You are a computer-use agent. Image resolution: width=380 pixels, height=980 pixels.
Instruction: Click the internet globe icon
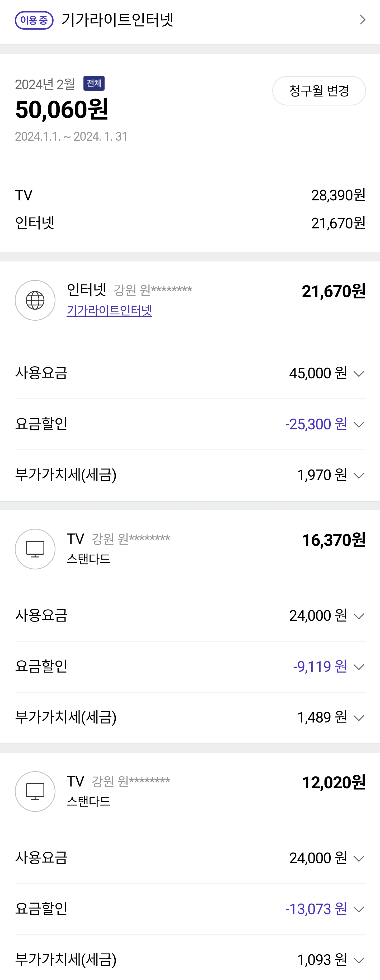[35, 300]
